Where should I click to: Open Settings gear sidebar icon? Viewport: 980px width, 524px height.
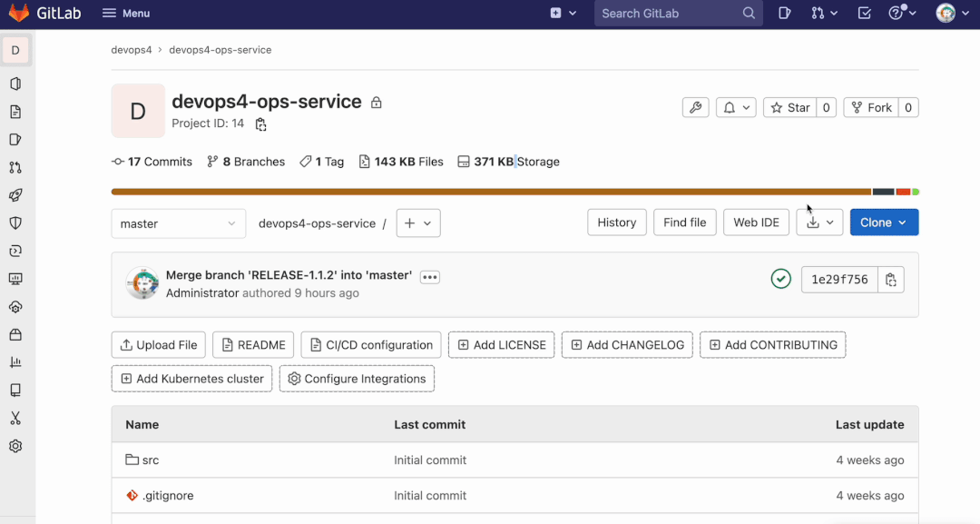[15, 447]
